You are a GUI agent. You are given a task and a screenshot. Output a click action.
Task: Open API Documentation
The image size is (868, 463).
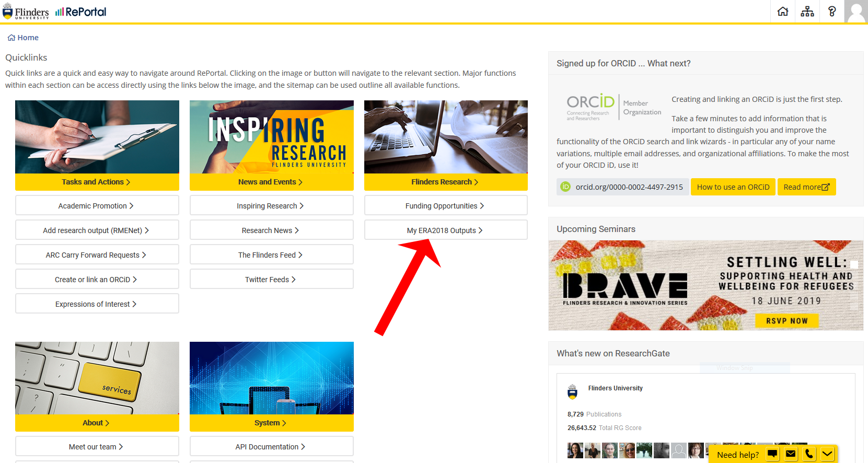(271, 446)
